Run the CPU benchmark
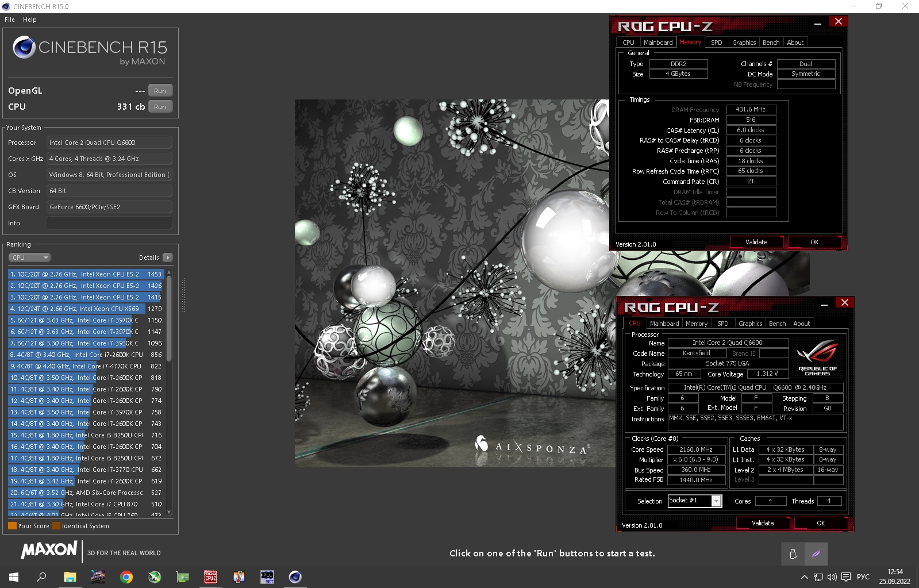 pyautogui.click(x=160, y=107)
